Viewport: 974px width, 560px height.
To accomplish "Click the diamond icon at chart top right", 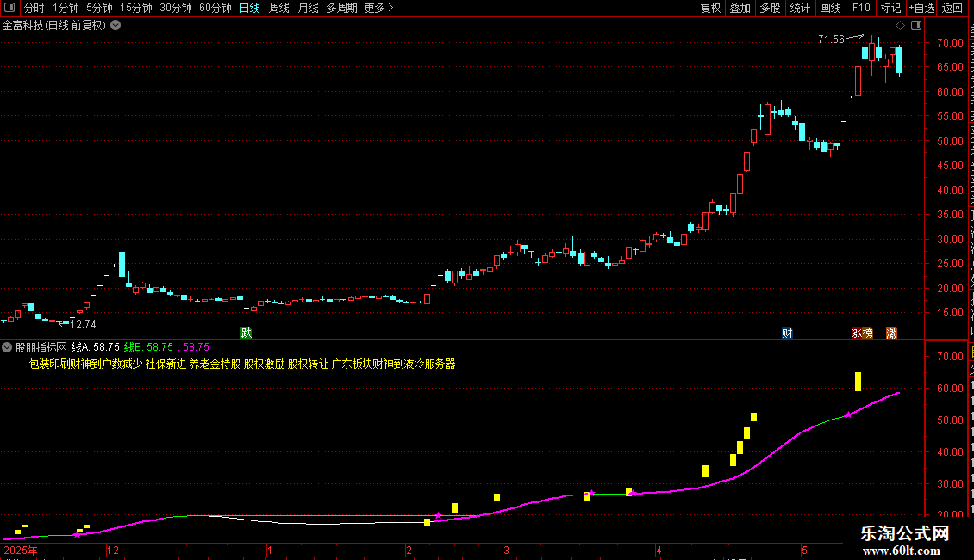I will click(x=900, y=26).
